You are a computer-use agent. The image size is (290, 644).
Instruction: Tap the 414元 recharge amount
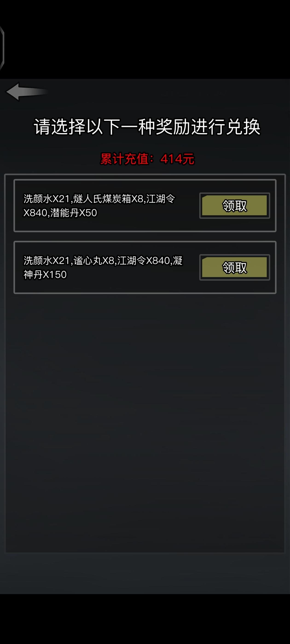coord(177,159)
